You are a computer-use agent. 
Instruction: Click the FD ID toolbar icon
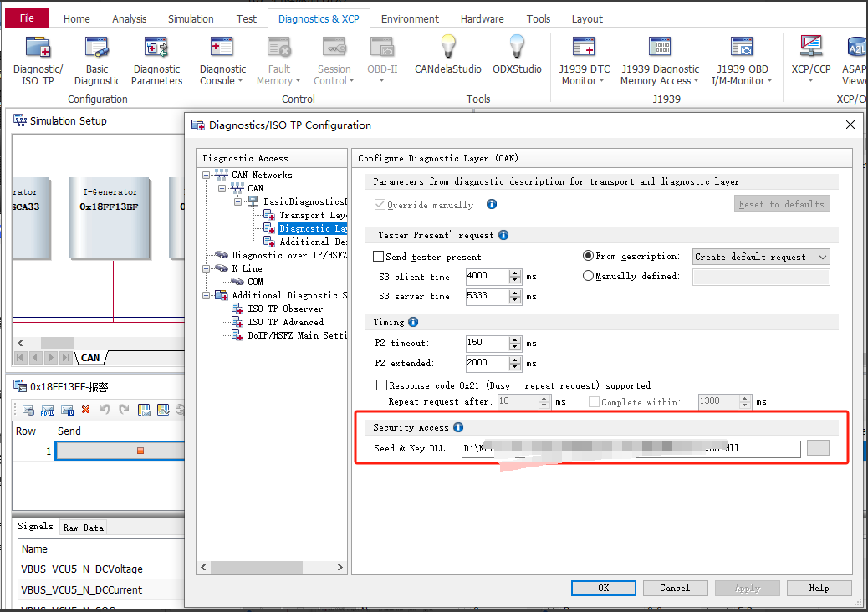[48, 410]
